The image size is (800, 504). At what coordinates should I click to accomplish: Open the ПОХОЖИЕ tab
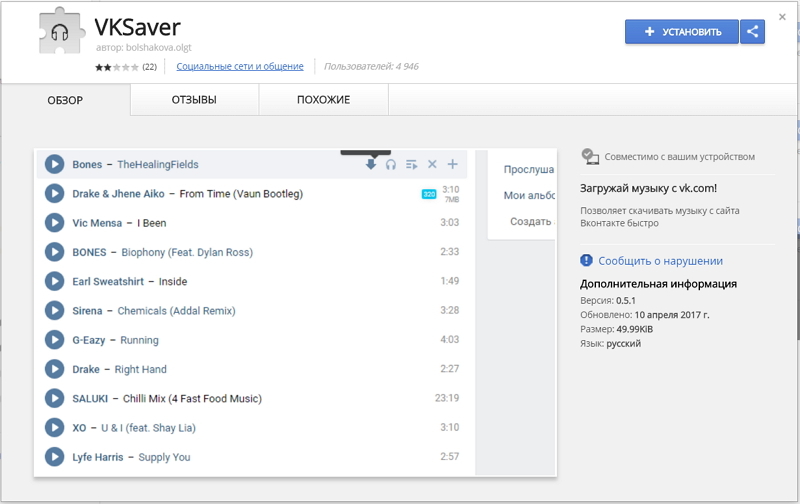[323, 100]
